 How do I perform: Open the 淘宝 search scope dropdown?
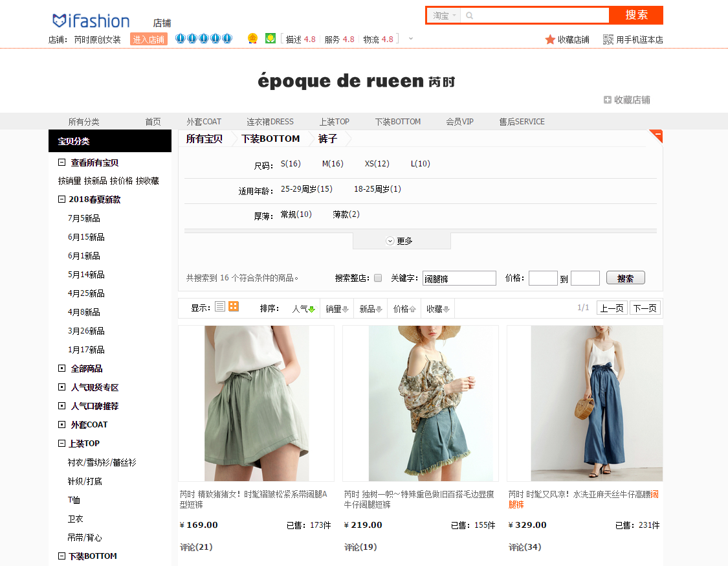[444, 16]
